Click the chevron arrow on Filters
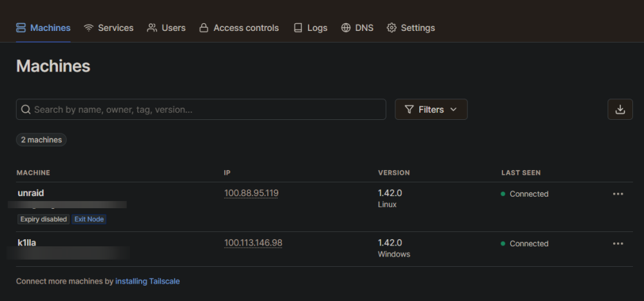 (x=453, y=110)
